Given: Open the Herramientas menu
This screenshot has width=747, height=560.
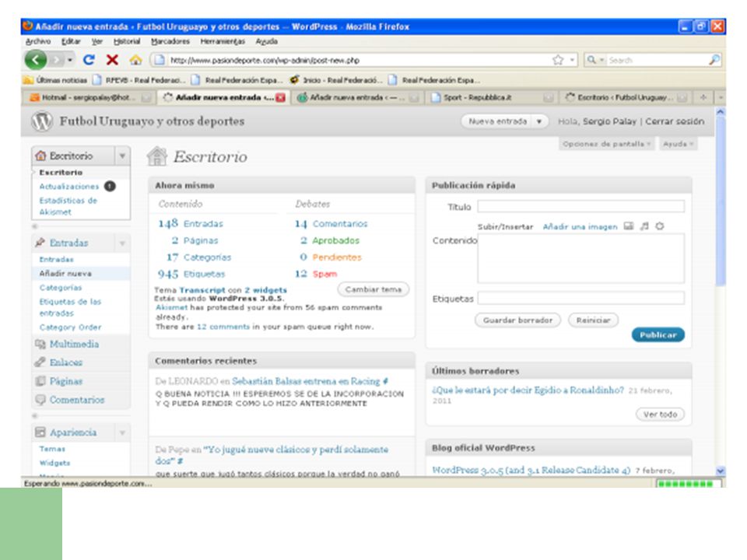Looking at the screenshot, I should coord(223,41).
